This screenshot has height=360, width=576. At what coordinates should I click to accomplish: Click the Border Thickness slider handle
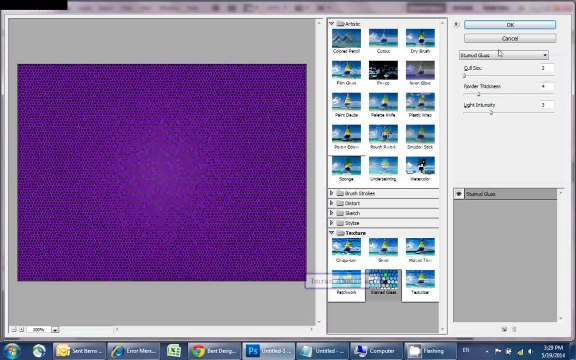478,94
